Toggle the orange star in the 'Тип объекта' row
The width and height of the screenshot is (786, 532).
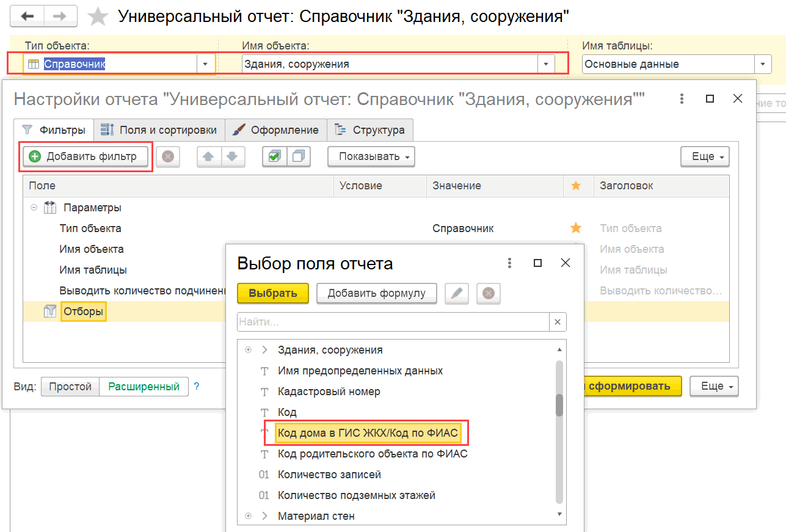coord(575,228)
